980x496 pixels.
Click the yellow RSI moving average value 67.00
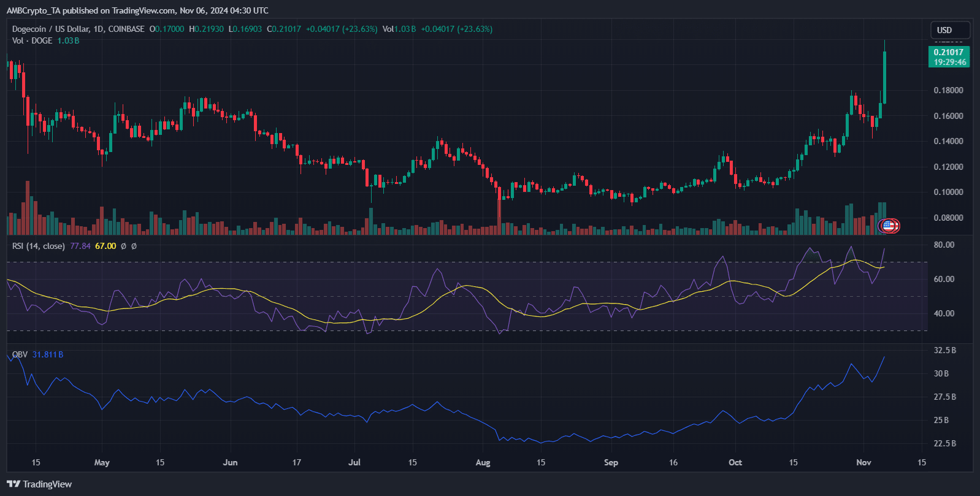pyautogui.click(x=105, y=246)
